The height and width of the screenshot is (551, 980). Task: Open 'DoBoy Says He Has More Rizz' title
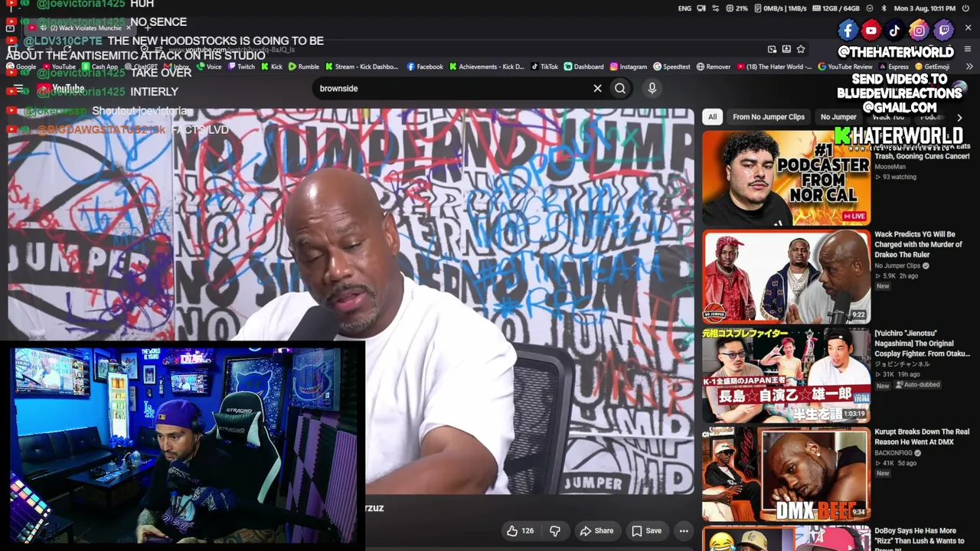(919, 539)
